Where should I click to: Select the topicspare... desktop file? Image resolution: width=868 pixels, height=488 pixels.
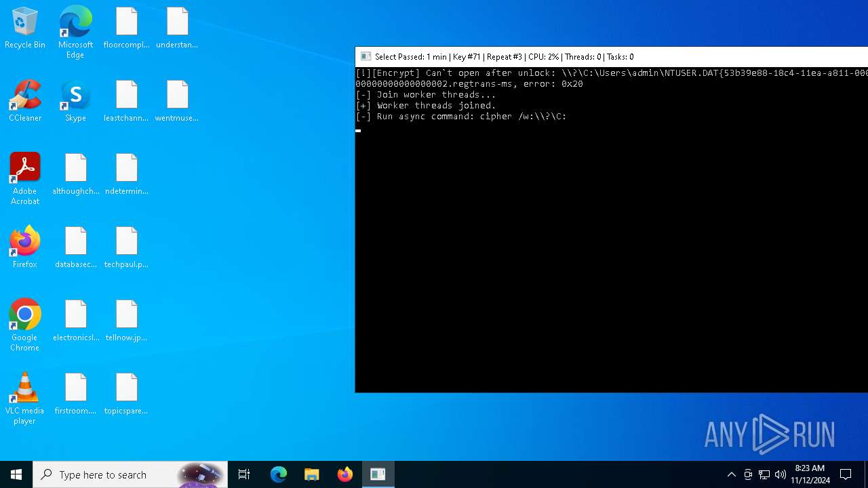click(x=126, y=394)
